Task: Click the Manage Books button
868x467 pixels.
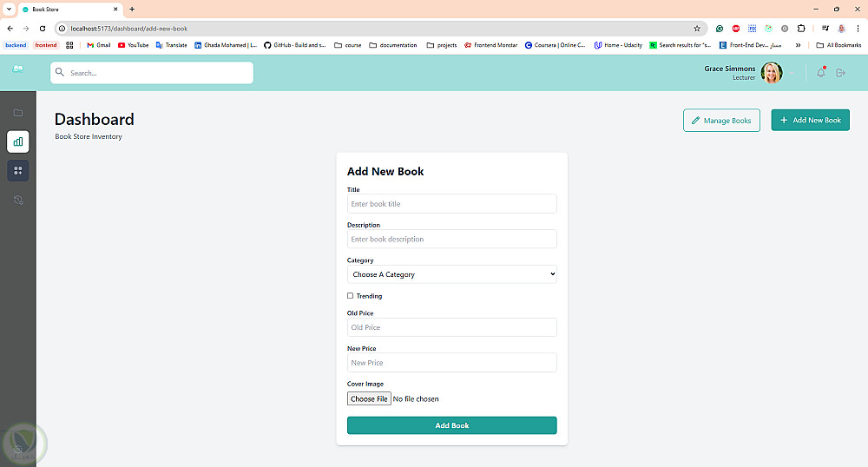Action: [x=721, y=121]
